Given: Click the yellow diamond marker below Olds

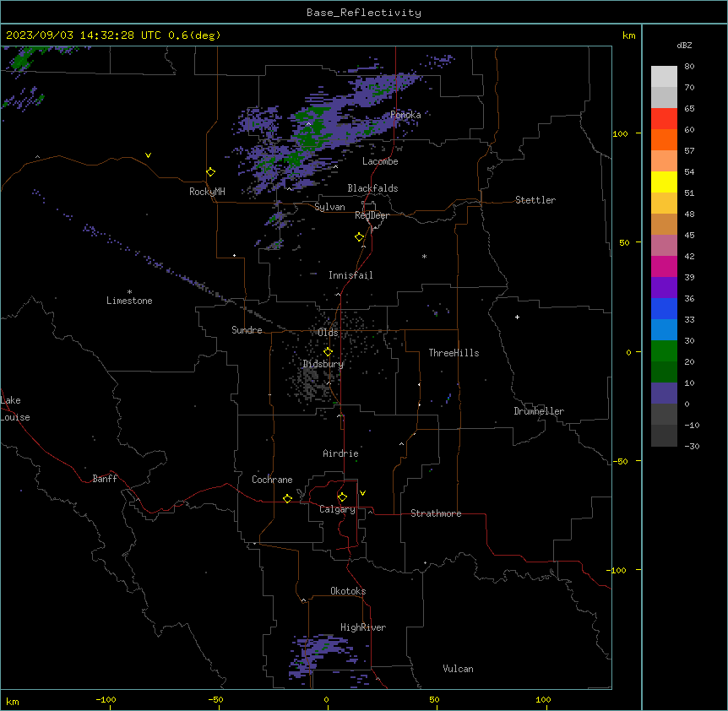Looking at the screenshot, I should pos(328,352).
